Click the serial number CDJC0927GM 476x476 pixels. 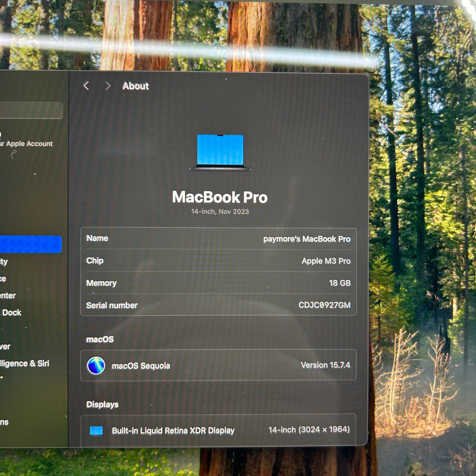pos(324,305)
